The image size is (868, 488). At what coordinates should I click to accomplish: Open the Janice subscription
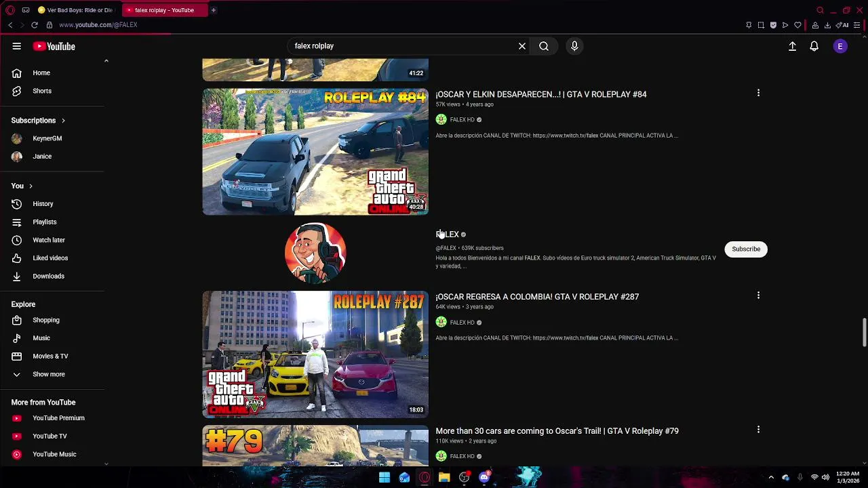point(41,157)
